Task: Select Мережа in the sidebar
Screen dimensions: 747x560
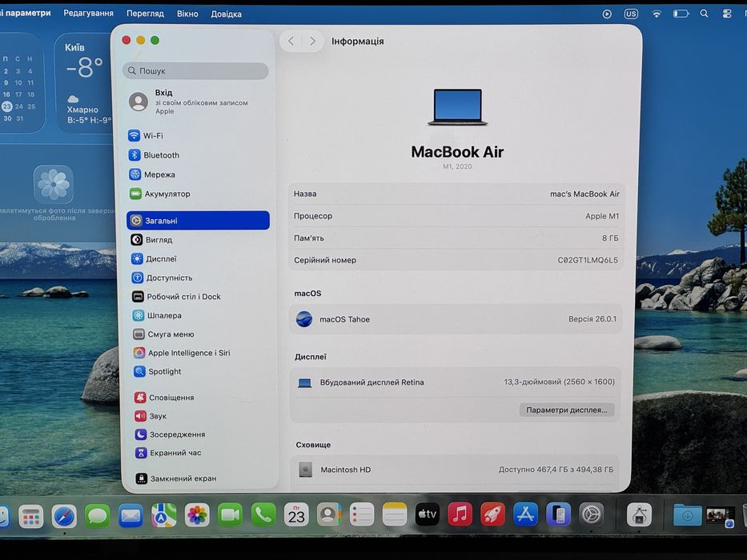Action: pyautogui.click(x=198, y=174)
